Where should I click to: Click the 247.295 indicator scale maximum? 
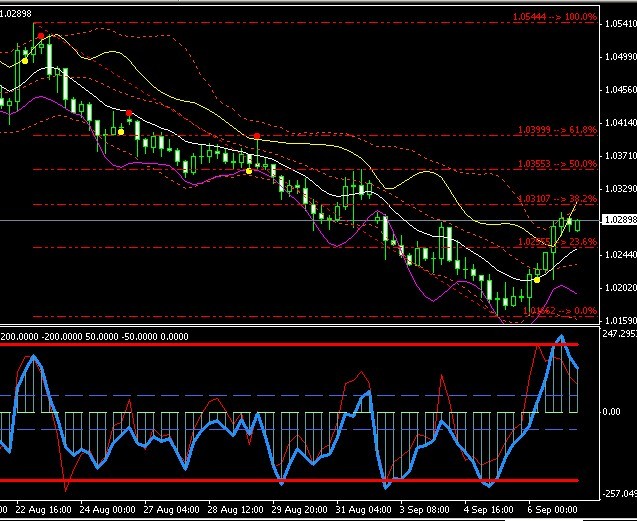(x=619, y=334)
